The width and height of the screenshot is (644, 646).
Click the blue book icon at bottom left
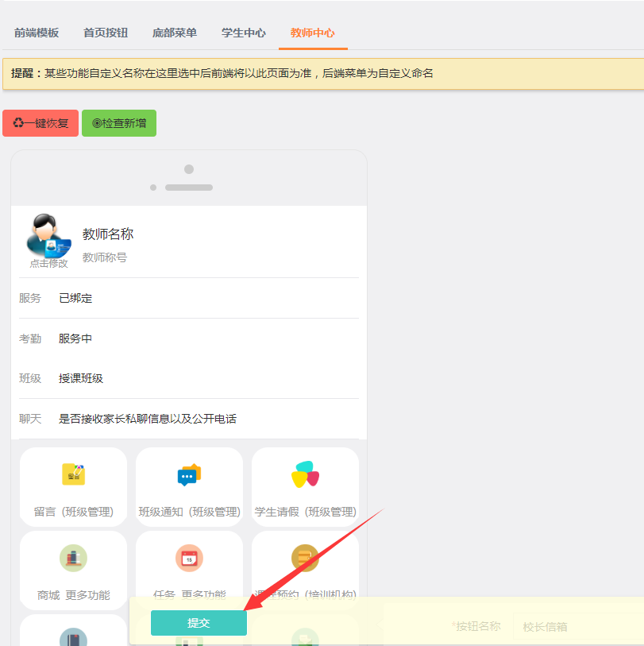click(x=73, y=637)
